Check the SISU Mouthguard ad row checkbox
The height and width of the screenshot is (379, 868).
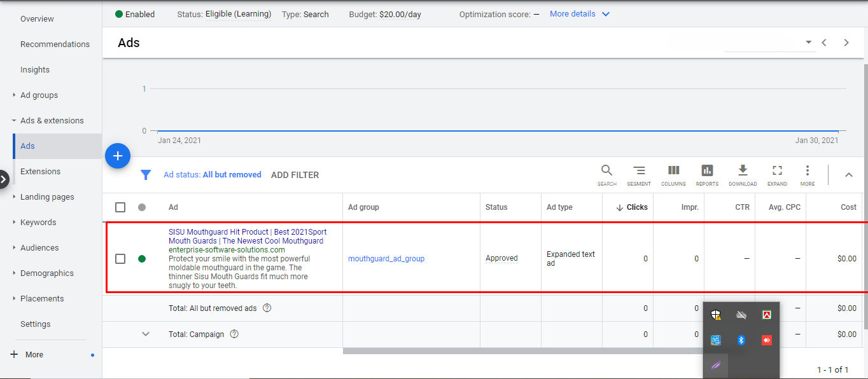pos(120,259)
